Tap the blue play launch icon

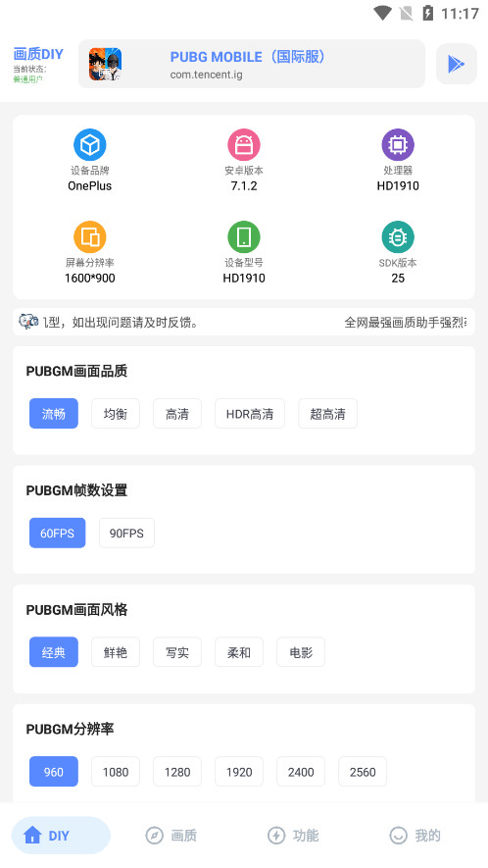coord(456,64)
